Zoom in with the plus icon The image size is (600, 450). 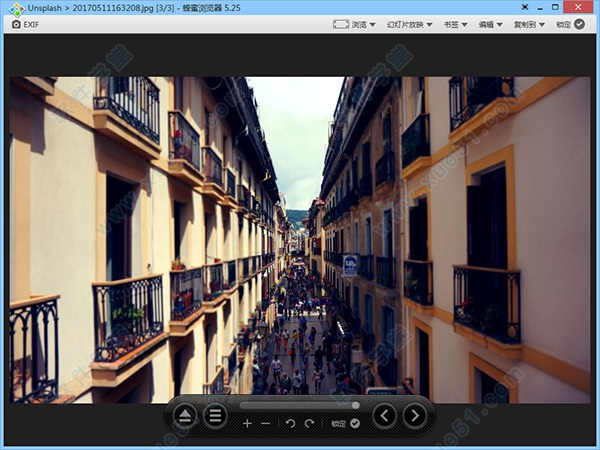click(247, 424)
